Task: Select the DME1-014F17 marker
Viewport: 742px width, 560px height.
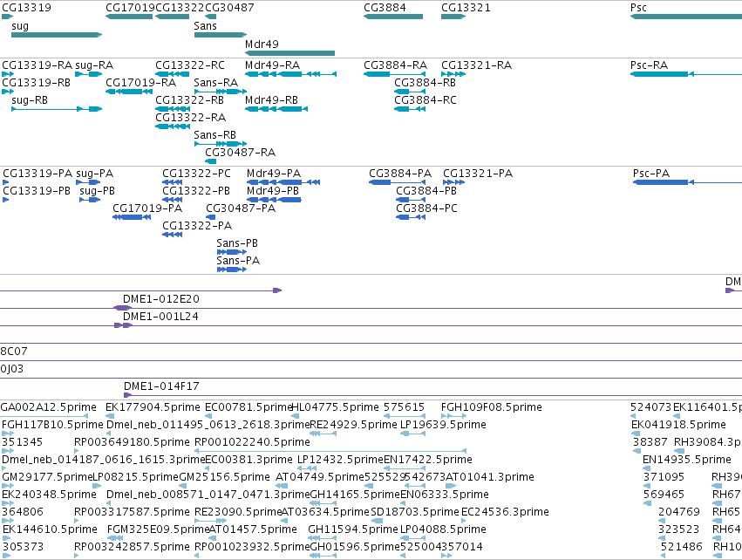Action: (127, 395)
